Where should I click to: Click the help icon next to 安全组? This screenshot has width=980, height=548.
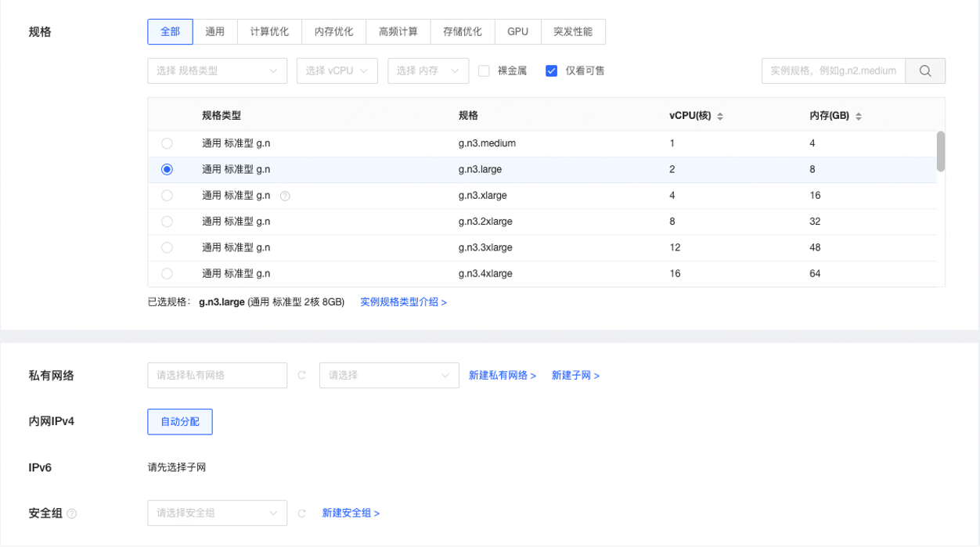click(72, 514)
